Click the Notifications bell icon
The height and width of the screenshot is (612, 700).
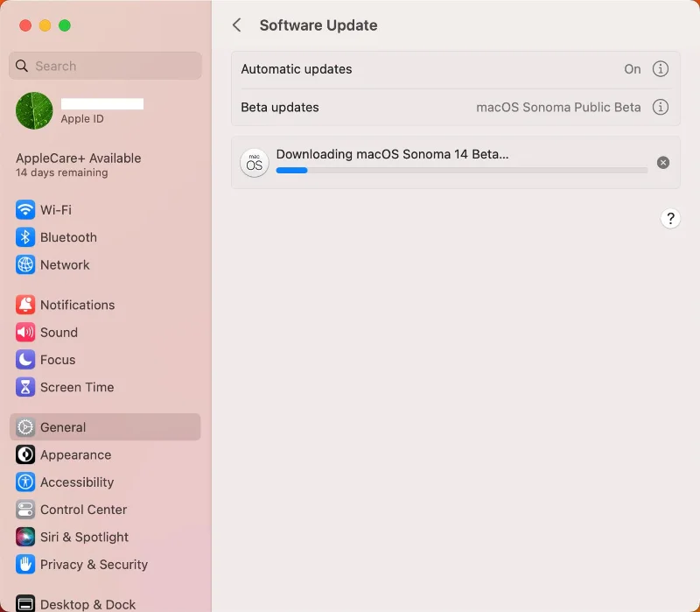coord(25,305)
